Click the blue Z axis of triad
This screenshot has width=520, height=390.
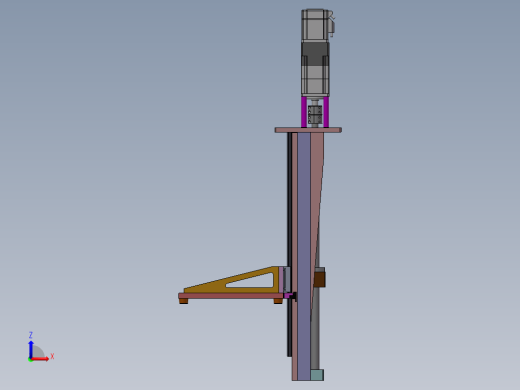point(31,349)
